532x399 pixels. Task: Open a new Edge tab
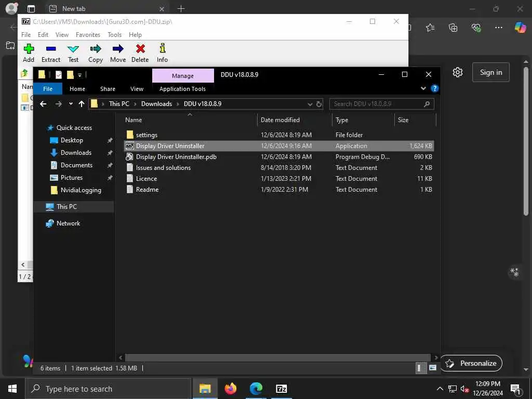click(x=181, y=9)
